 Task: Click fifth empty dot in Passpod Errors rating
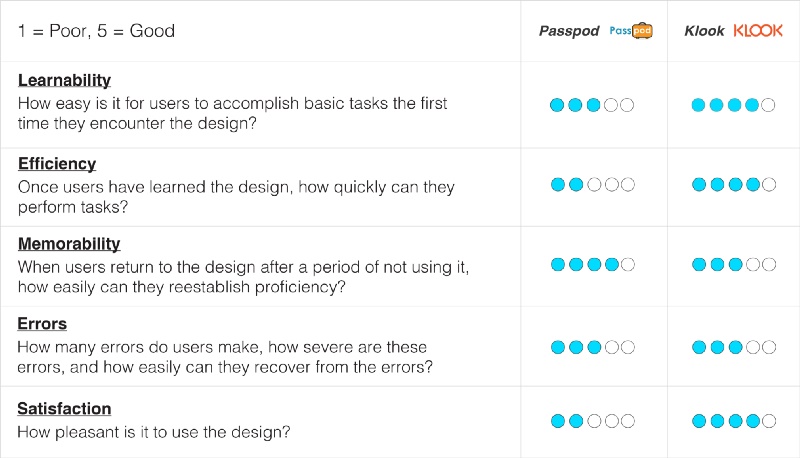click(x=628, y=347)
